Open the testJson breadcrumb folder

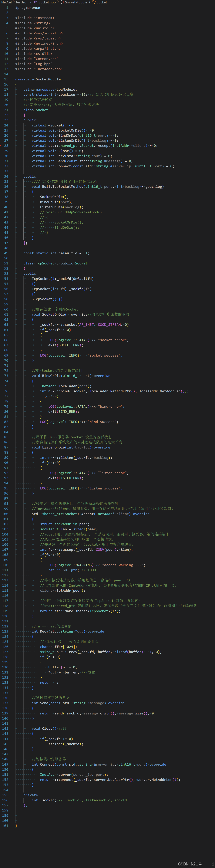[x=22, y=2]
